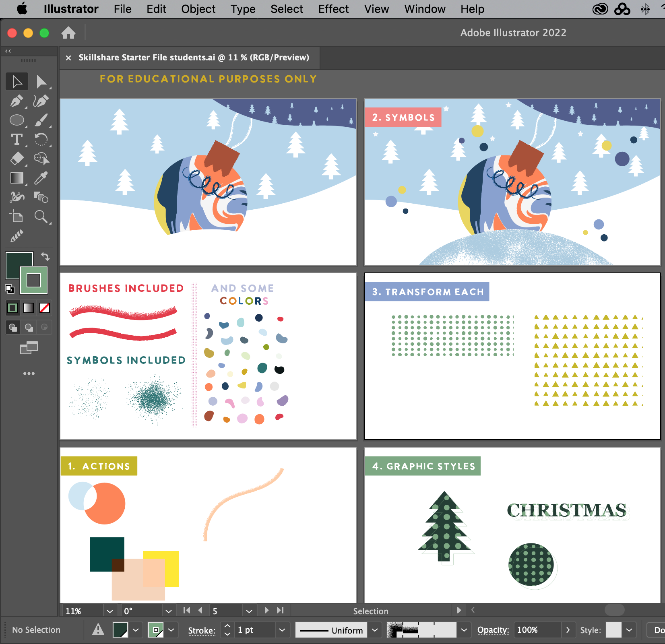This screenshot has height=644, width=665.
Task: Select the Rotate tool
Action: [41, 140]
